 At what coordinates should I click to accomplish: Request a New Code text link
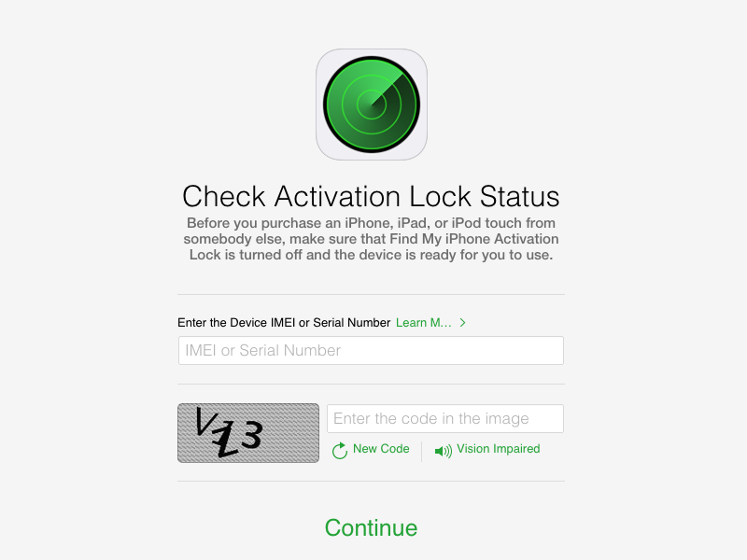click(381, 449)
